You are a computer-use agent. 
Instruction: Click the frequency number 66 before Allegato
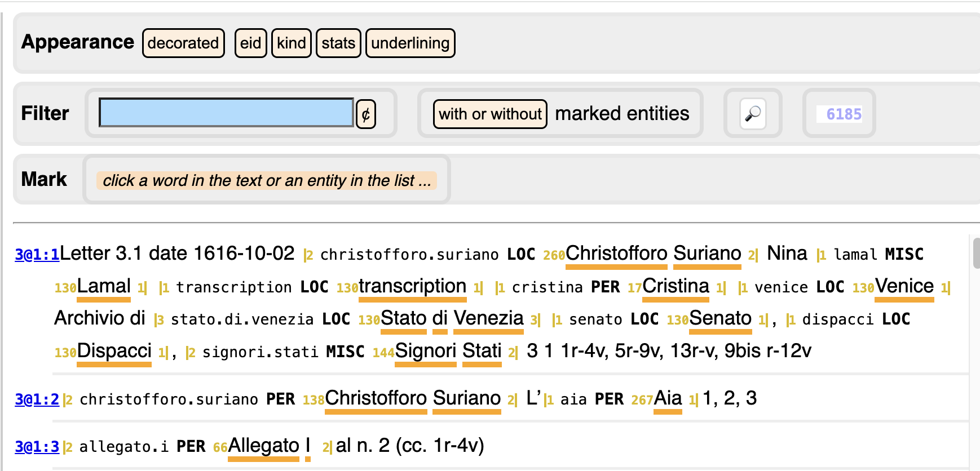pyautogui.click(x=220, y=448)
